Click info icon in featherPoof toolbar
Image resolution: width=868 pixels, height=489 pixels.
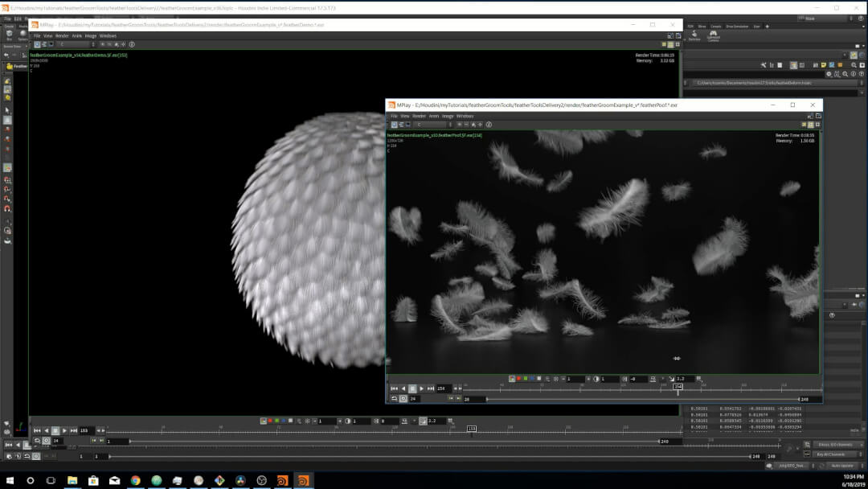point(489,125)
